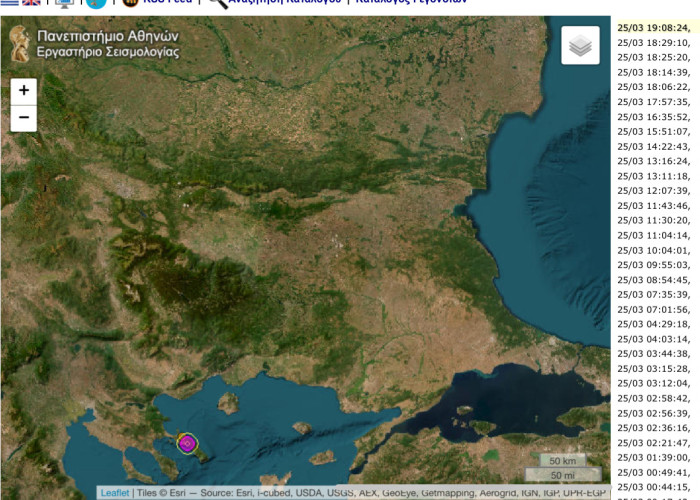700x500 pixels.
Task: Select the 25/03 16:35:52 event entry
Action: (653, 116)
